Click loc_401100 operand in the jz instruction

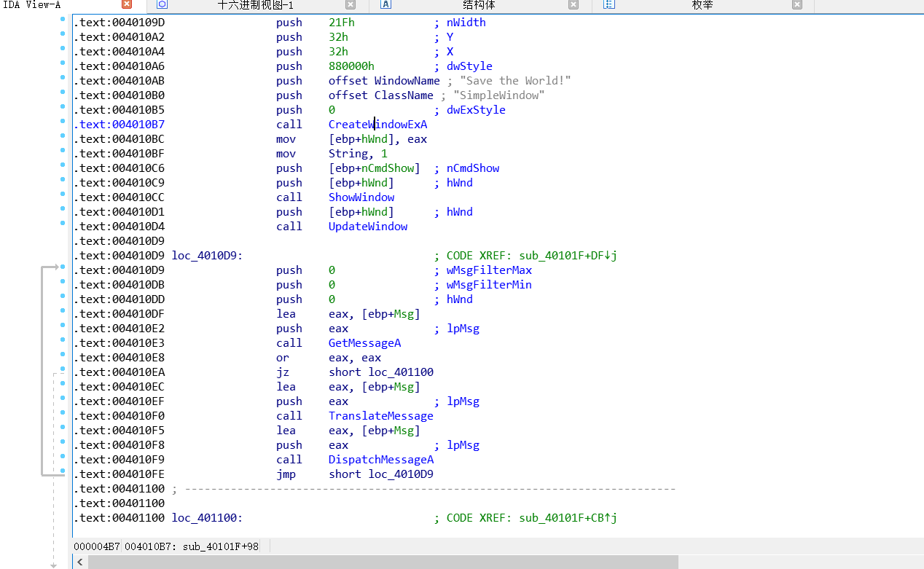pyautogui.click(x=401, y=372)
